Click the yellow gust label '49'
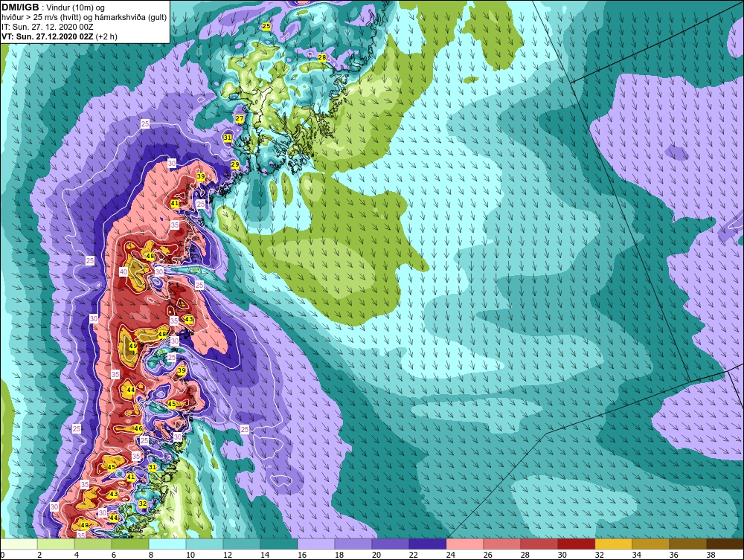Screen dimensions: 744x560 coord(133,346)
